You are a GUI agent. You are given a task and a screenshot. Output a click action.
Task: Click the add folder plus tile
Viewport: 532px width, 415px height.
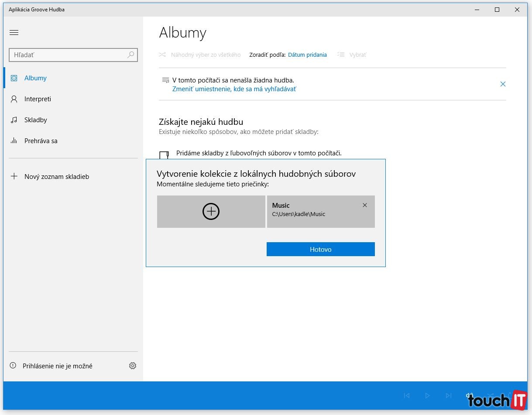(211, 212)
